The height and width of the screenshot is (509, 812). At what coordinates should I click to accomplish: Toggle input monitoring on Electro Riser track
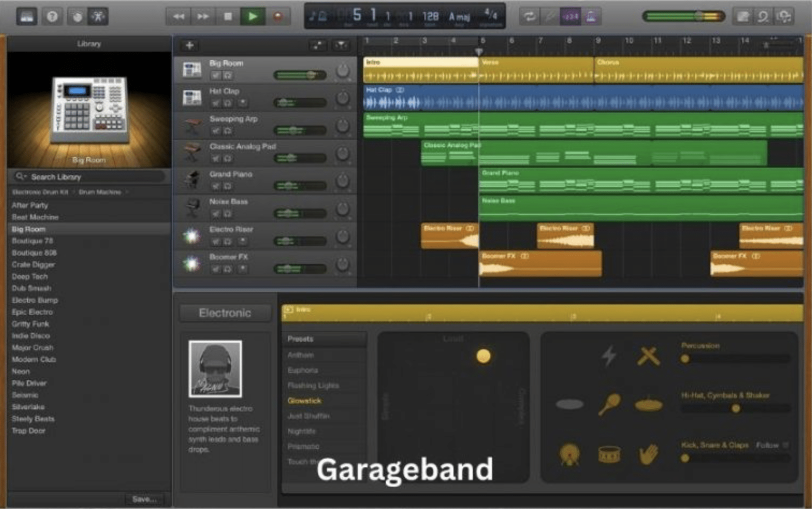tap(242, 241)
